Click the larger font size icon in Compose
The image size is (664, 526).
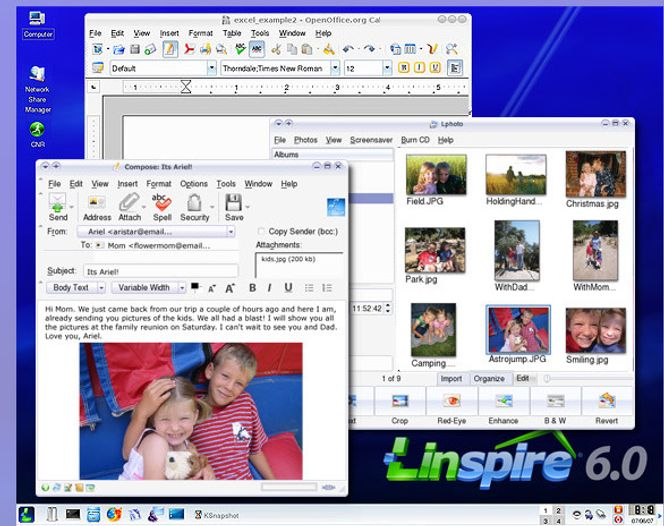click(230, 288)
